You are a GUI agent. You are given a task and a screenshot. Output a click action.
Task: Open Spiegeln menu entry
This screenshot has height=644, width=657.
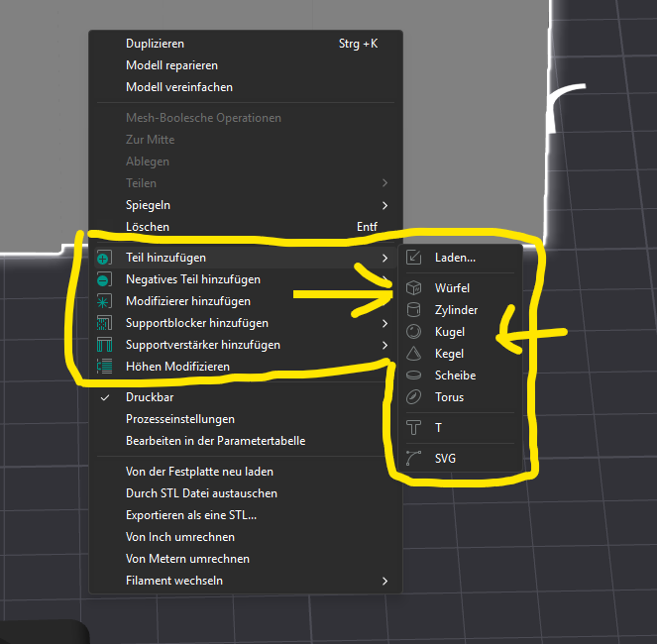[x=246, y=205]
